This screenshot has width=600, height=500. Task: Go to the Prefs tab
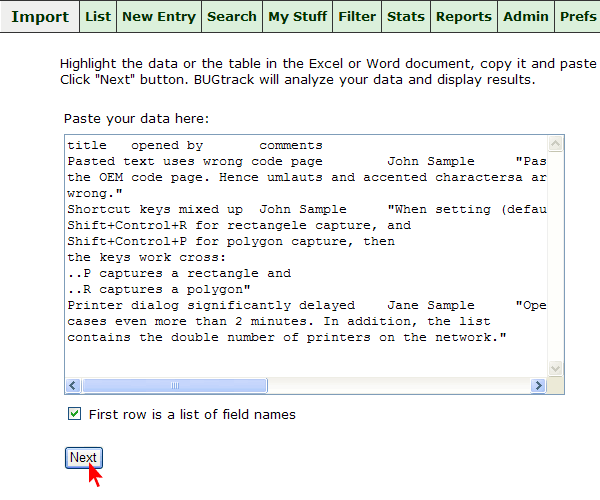578,17
